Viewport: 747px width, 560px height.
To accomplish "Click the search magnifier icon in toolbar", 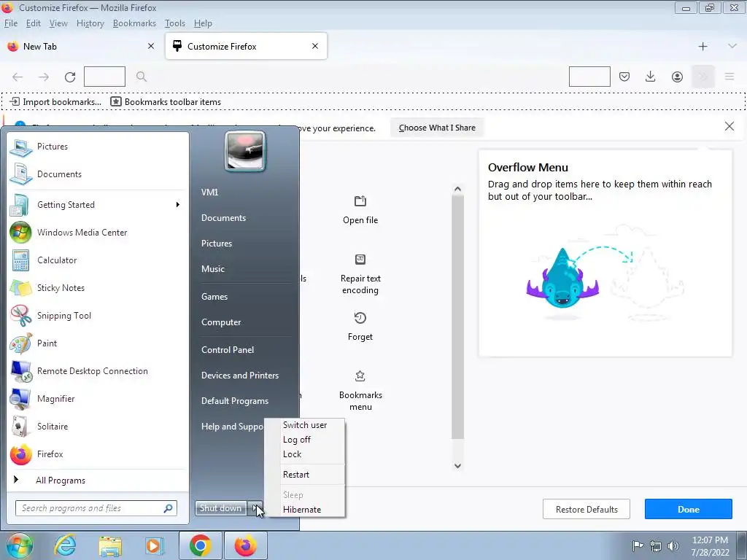I will tap(142, 77).
